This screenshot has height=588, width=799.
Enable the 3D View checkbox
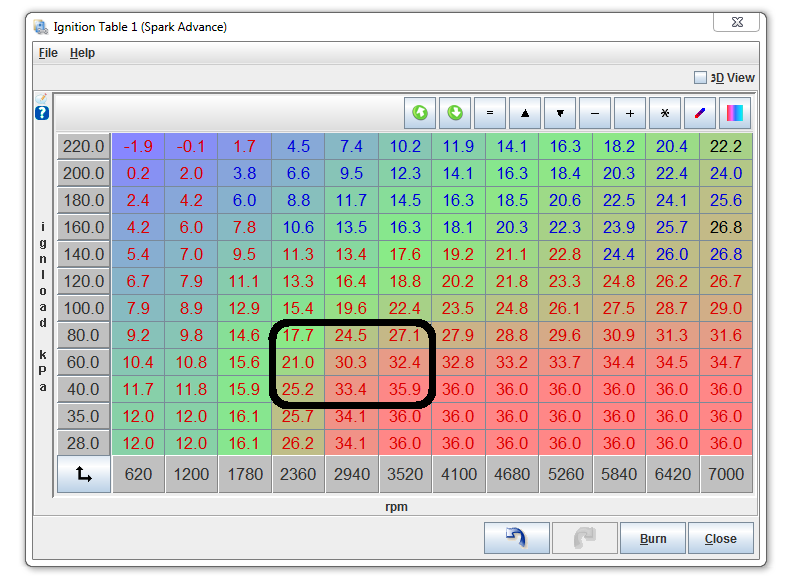click(700, 78)
